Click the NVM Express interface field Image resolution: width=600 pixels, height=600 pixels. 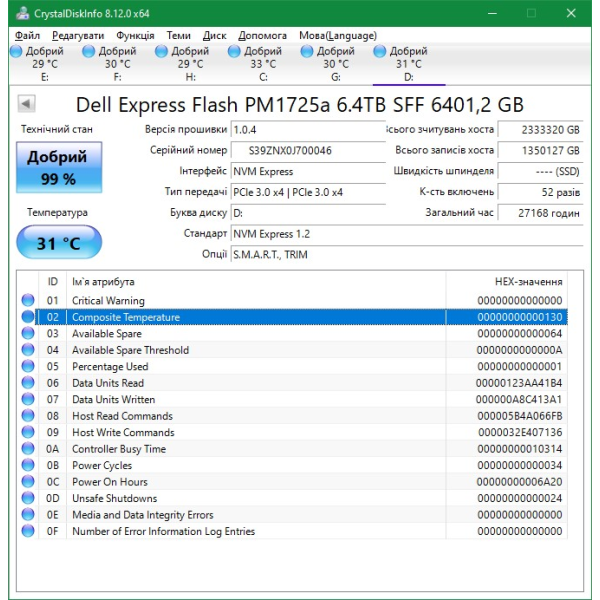point(308,171)
